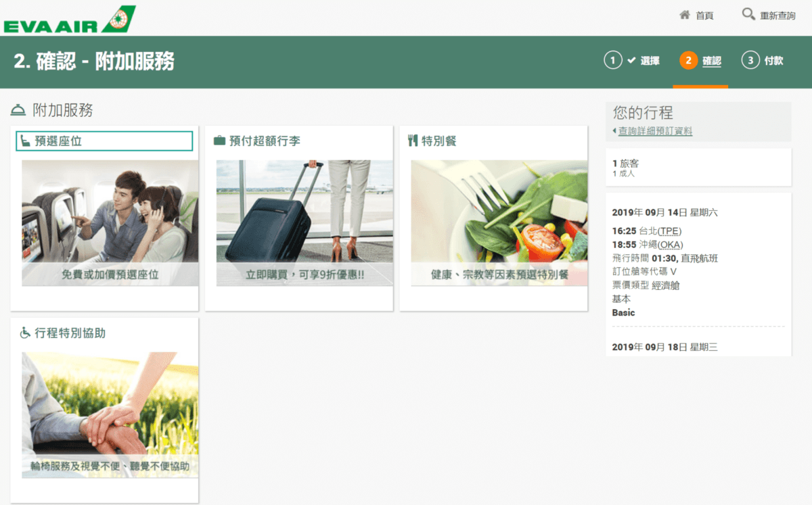Click the 飛行時間 01:30, 直飛航班 line
Viewport: 812px width, 505px height.
click(665, 258)
